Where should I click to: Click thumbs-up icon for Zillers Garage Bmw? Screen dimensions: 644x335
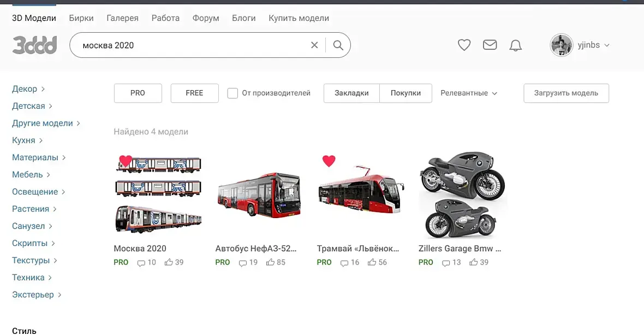[x=474, y=262]
